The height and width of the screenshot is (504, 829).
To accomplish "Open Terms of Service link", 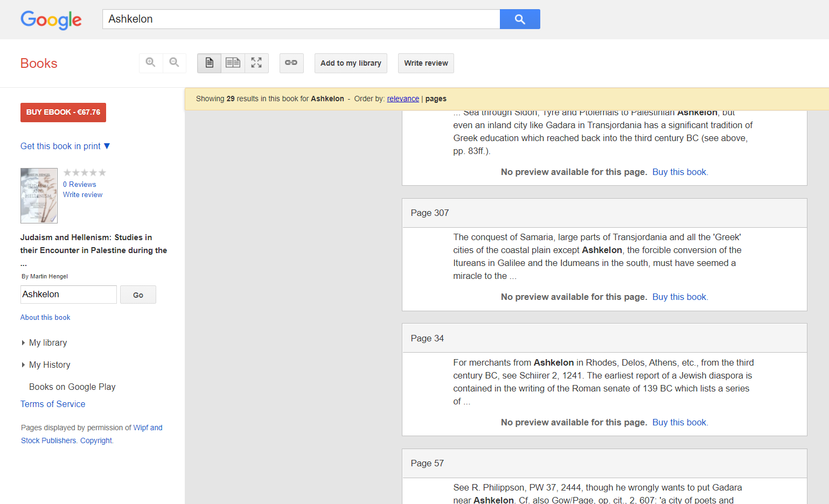I will click(x=53, y=404).
